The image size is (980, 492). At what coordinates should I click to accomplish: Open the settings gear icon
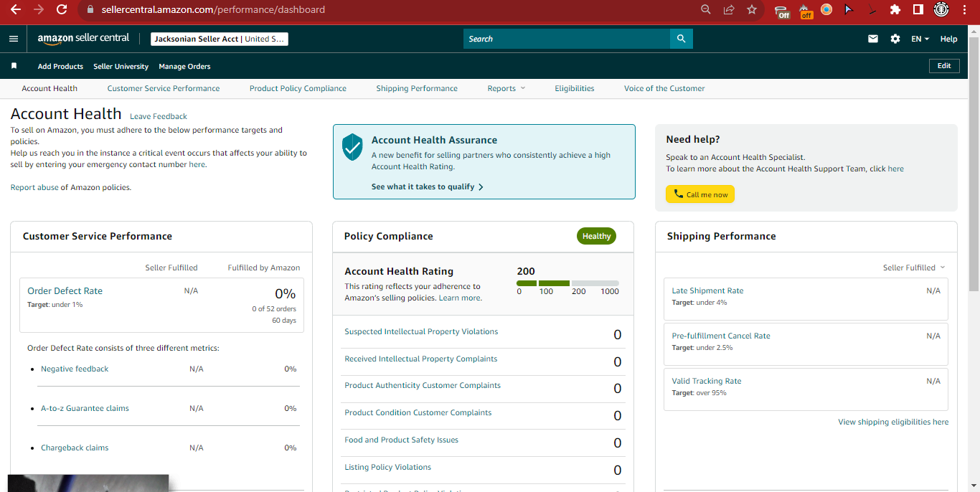pyautogui.click(x=895, y=39)
